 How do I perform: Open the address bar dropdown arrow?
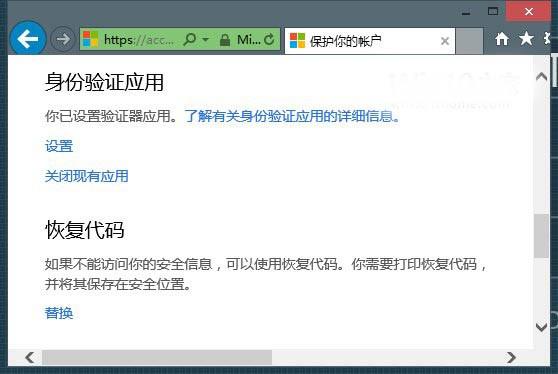pos(205,39)
